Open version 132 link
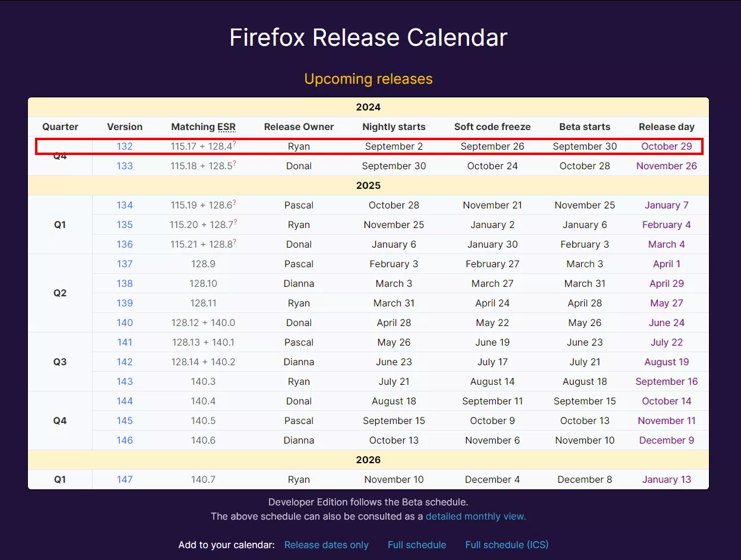 pyautogui.click(x=125, y=146)
